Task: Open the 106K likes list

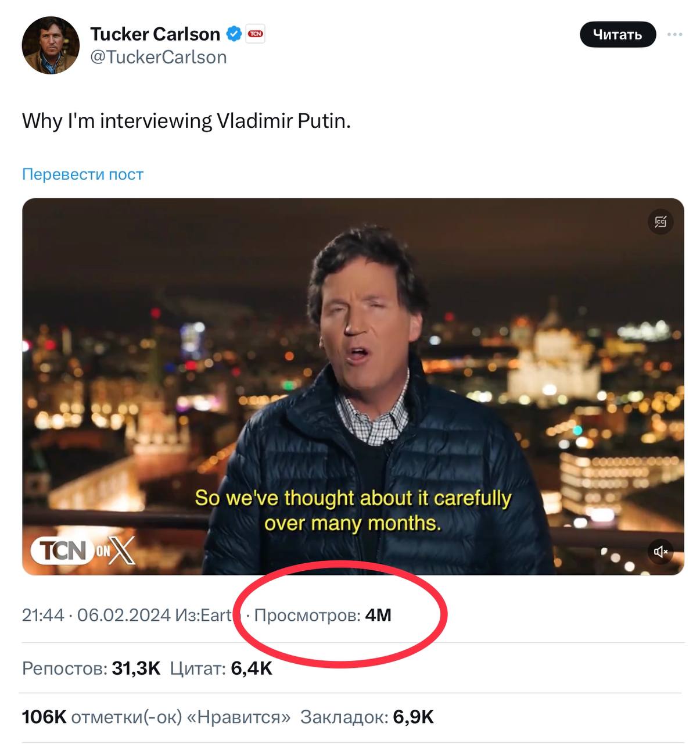Action: click(x=156, y=717)
